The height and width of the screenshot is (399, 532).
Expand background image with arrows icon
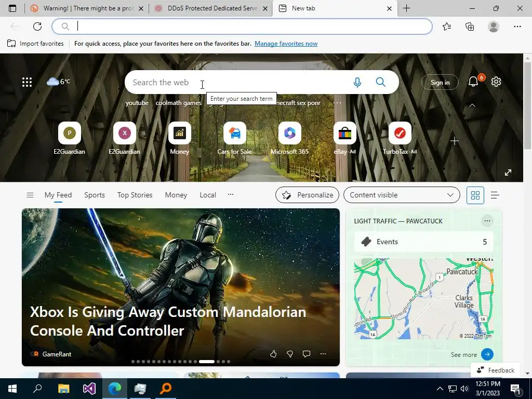(x=508, y=172)
